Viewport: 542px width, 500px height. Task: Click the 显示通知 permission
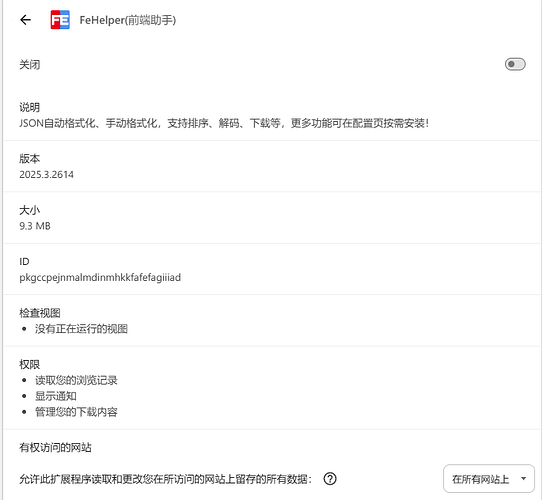point(56,396)
